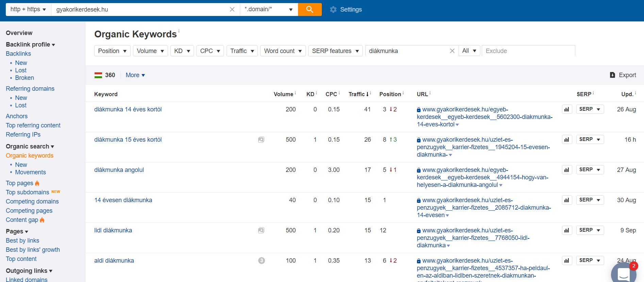Open chart icon for 14 évesen diákmunka
This screenshot has height=282, width=644.
click(x=567, y=200)
